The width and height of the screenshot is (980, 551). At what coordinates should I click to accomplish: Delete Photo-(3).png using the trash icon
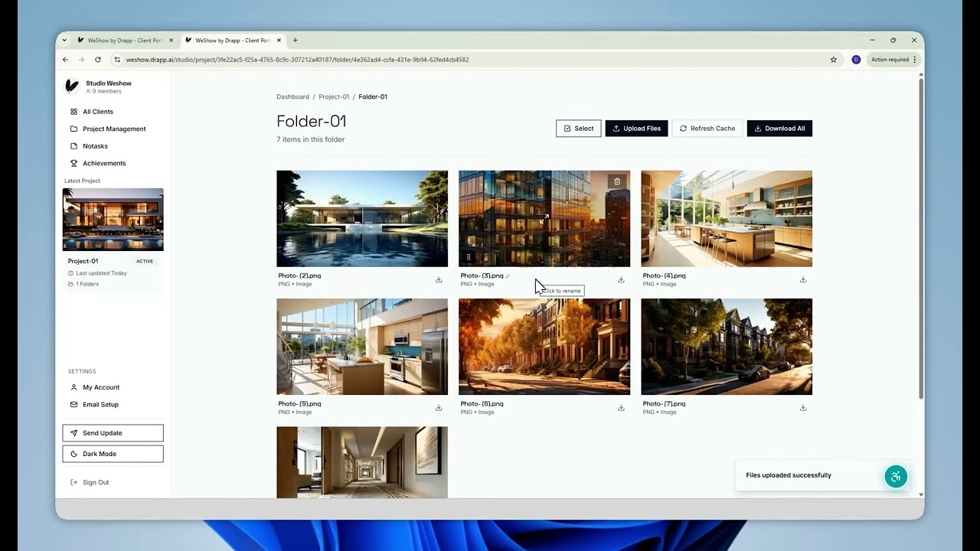(617, 181)
